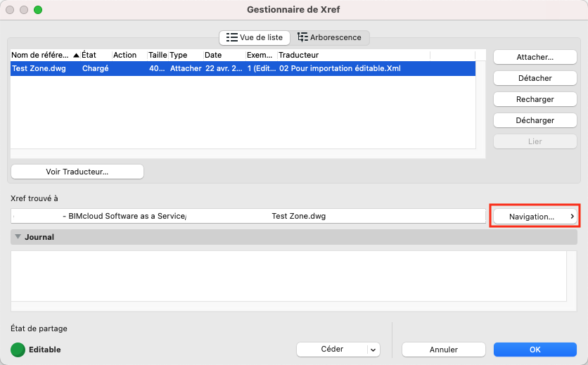Switch to Vue de liste view
588x365 pixels.
pos(254,37)
